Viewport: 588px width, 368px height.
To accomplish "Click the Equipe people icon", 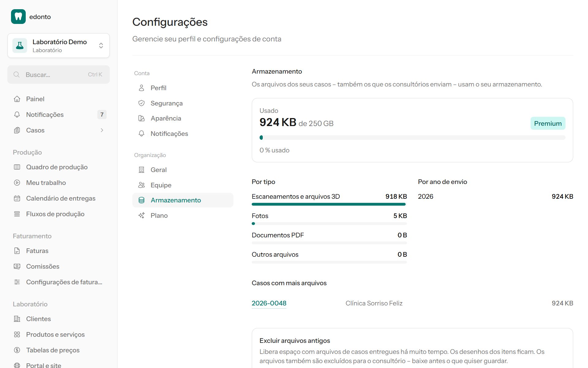I will tap(141, 185).
